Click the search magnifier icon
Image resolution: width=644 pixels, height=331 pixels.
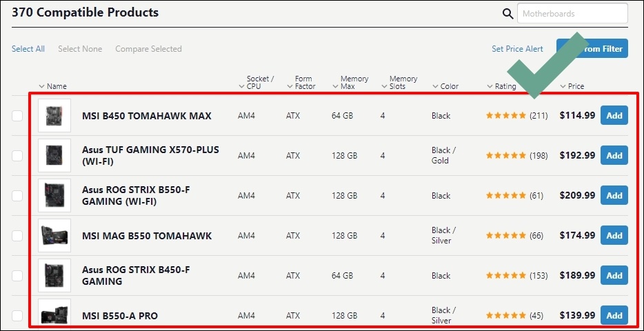click(x=508, y=14)
